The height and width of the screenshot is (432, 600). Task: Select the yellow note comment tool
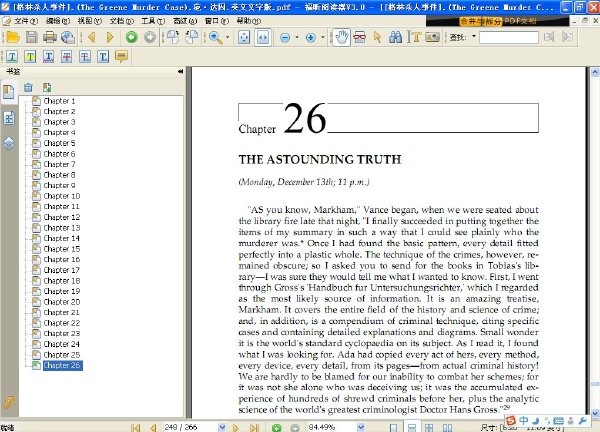(121, 57)
